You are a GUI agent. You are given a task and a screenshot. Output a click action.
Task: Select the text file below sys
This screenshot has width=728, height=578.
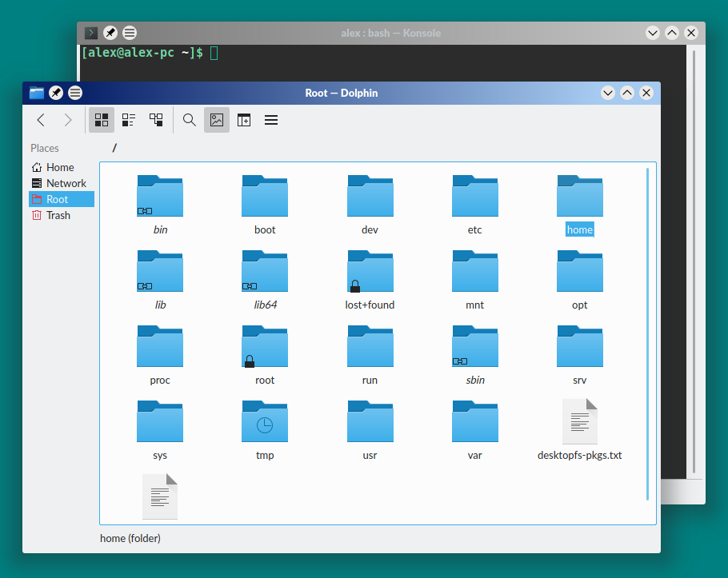pyautogui.click(x=160, y=496)
